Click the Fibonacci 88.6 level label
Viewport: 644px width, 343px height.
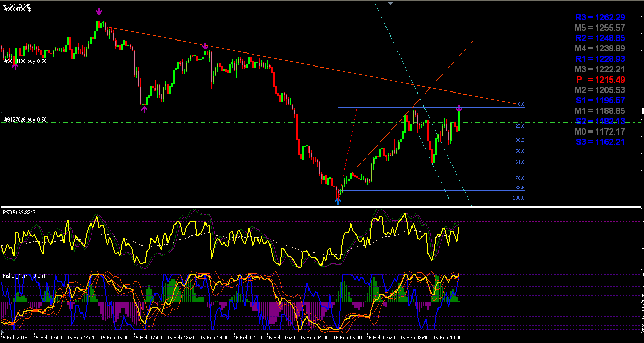pos(520,187)
